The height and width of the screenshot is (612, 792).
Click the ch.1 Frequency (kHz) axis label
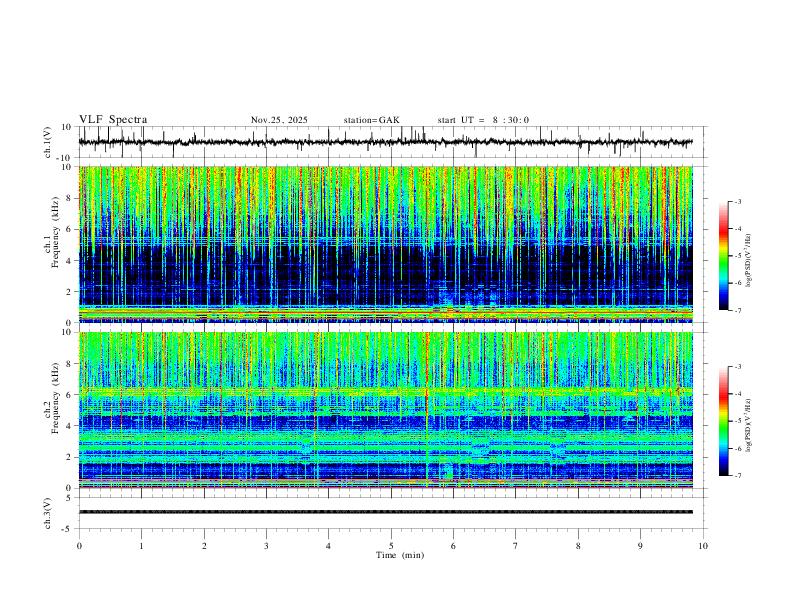tap(52, 233)
